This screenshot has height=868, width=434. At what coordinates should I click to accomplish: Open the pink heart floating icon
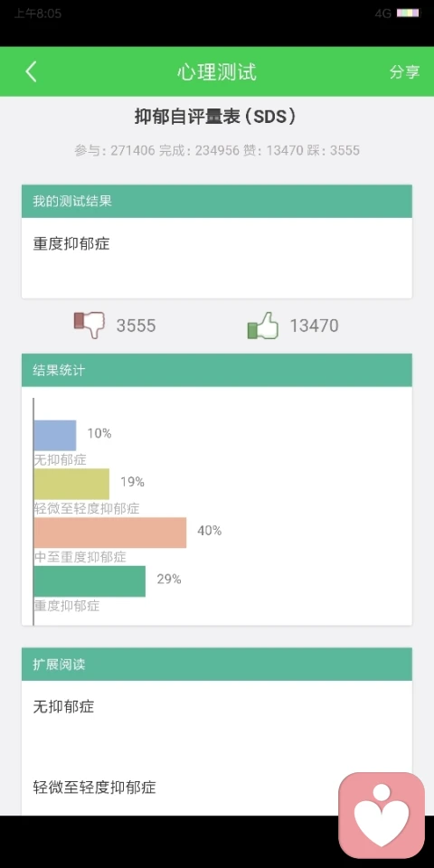click(x=382, y=815)
